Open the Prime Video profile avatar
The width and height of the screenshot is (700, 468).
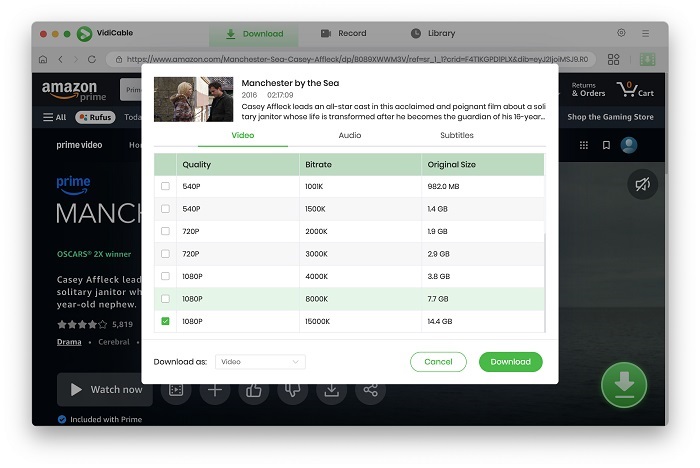pyautogui.click(x=629, y=145)
